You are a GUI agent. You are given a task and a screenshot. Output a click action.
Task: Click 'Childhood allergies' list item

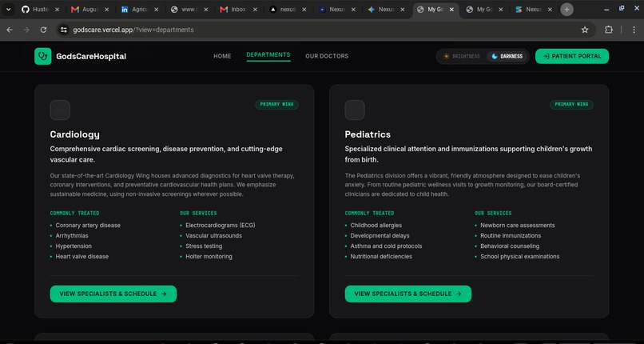[376, 226]
